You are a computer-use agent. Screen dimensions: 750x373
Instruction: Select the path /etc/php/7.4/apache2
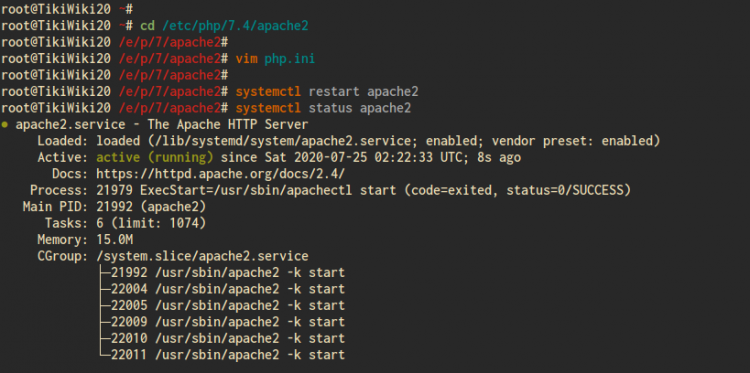[235, 26]
